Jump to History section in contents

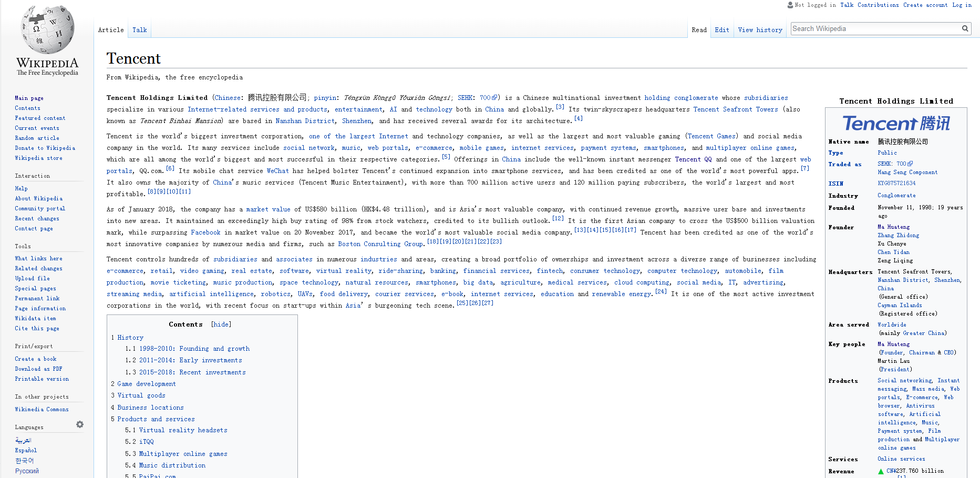click(x=130, y=338)
